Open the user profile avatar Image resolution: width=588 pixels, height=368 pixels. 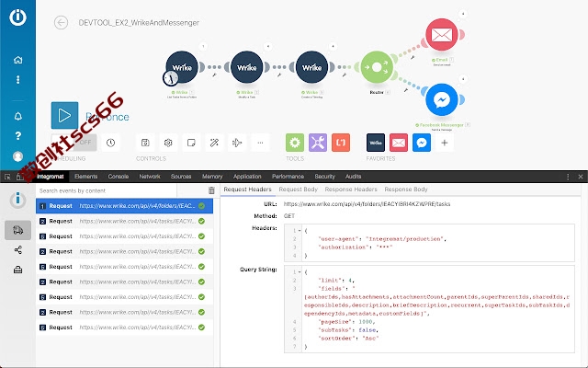17,156
